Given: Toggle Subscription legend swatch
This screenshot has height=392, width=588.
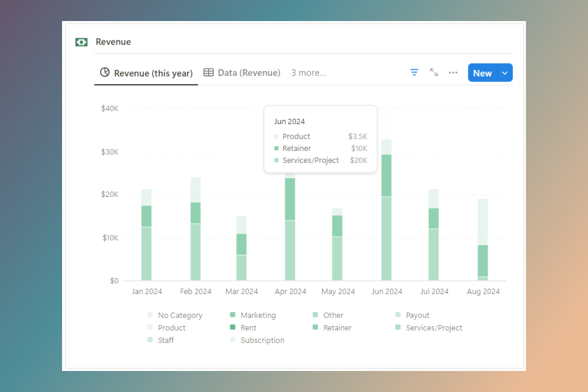Looking at the screenshot, I should 233,340.
